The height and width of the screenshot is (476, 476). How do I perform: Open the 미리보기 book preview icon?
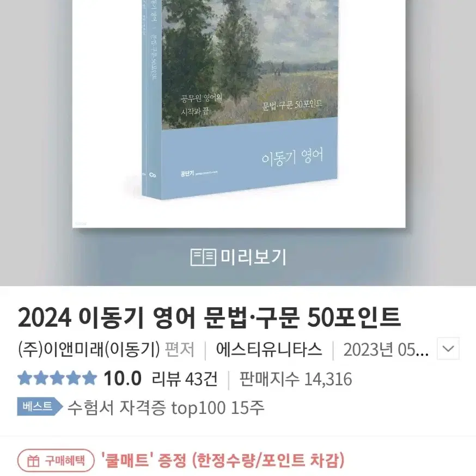point(203,257)
